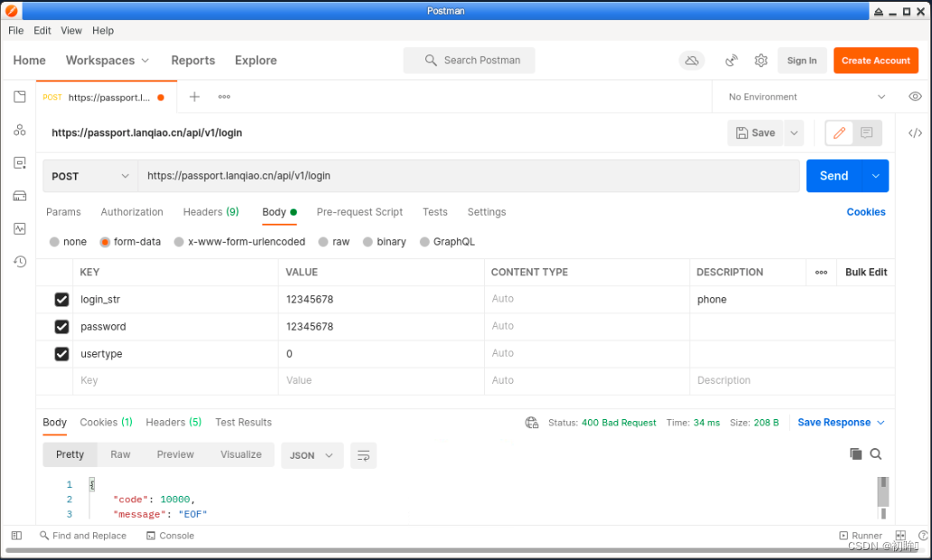Copy response with the copy icon
The height and width of the screenshot is (560, 932).
[855, 454]
